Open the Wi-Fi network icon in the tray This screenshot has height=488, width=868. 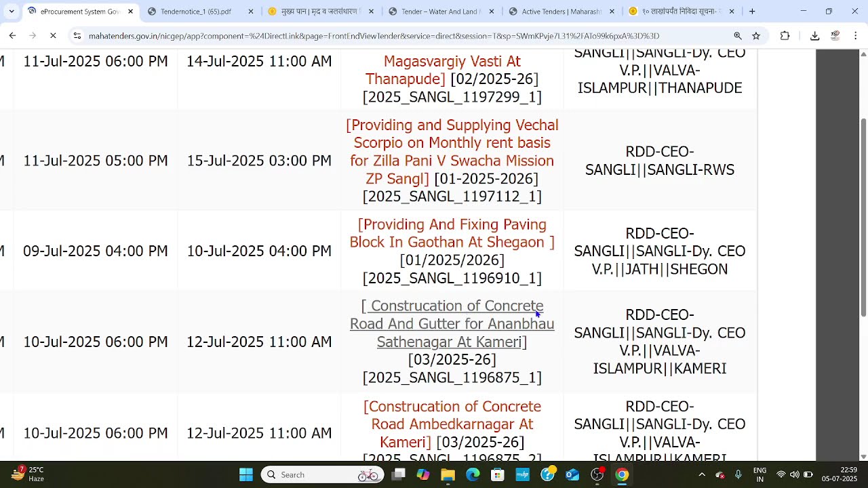[781, 474]
